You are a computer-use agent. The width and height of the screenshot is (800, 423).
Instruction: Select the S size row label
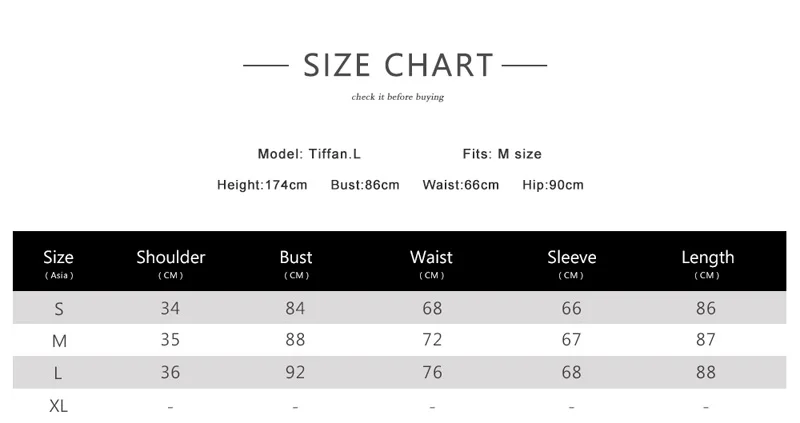[x=59, y=308]
